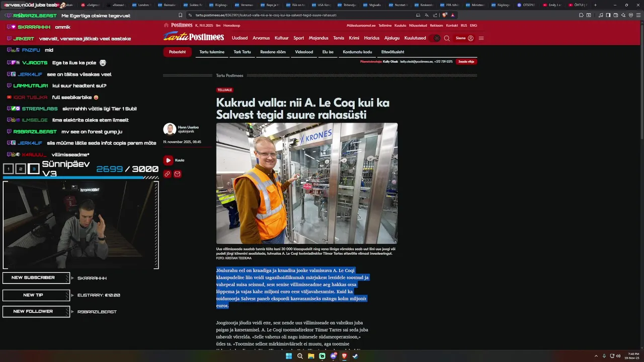This screenshot has width=644, height=362.
Task: Switch site language to ENG
Action: [473, 25]
